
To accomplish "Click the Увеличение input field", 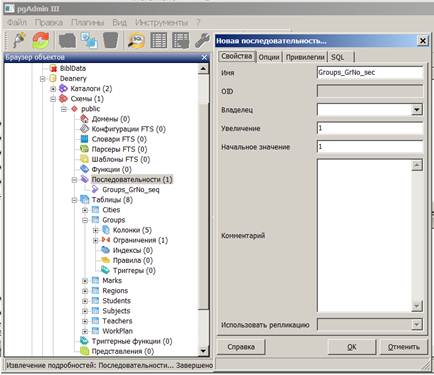I will point(370,128).
